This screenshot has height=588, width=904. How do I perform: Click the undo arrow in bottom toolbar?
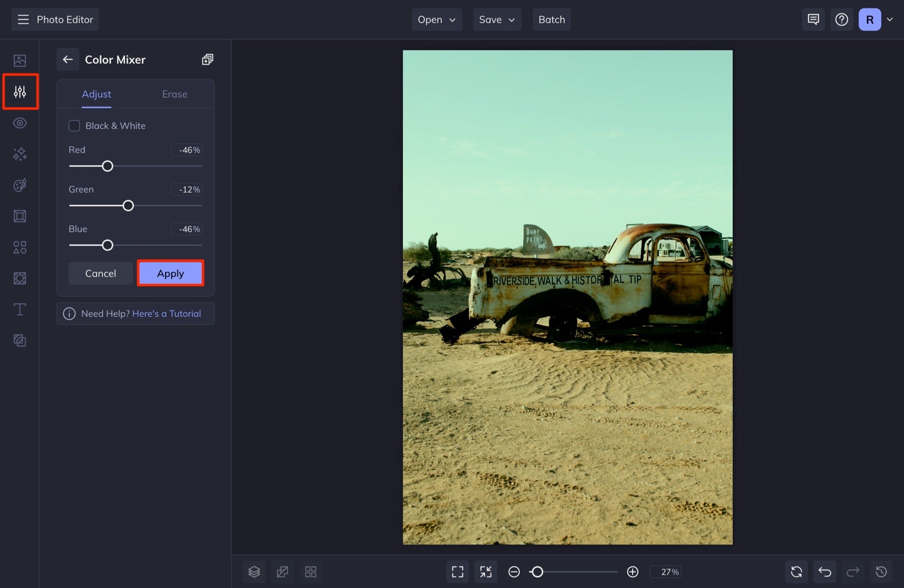(824, 572)
